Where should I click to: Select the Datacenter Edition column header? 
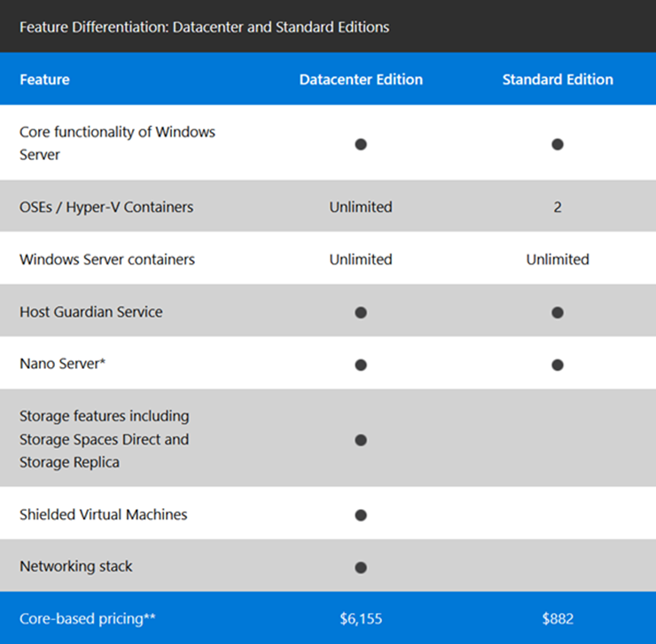[361, 79]
